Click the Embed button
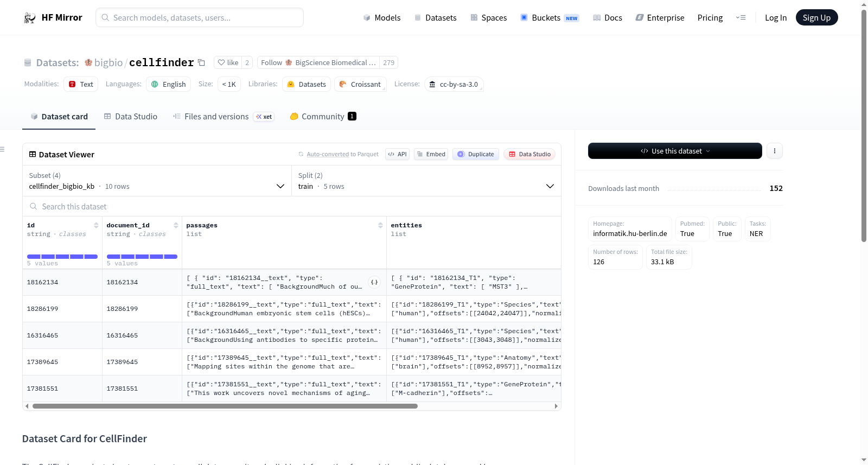 coord(431,154)
